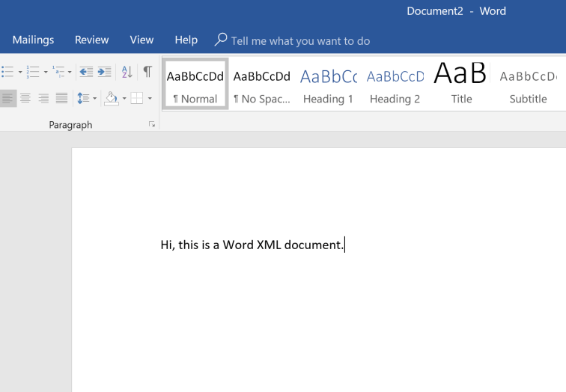The height and width of the screenshot is (392, 566).
Task: Open the Mailings tab
Action: (x=33, y=40)
